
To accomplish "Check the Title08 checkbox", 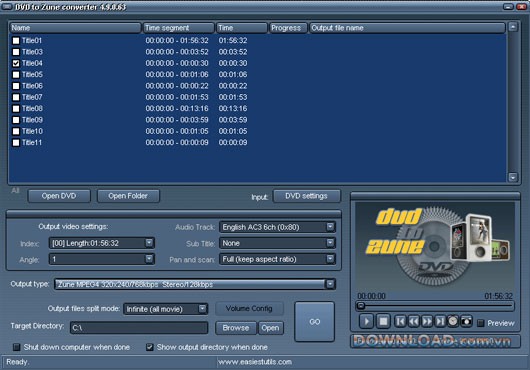I will click(x=16, y=108).
